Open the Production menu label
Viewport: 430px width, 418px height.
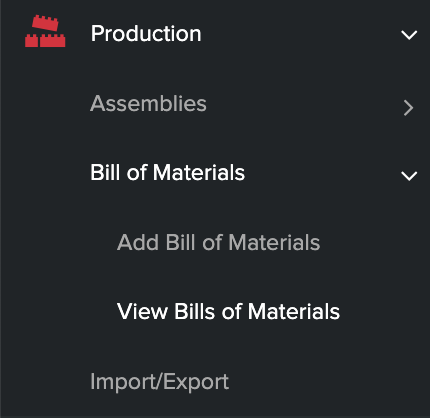pos(146,34)
